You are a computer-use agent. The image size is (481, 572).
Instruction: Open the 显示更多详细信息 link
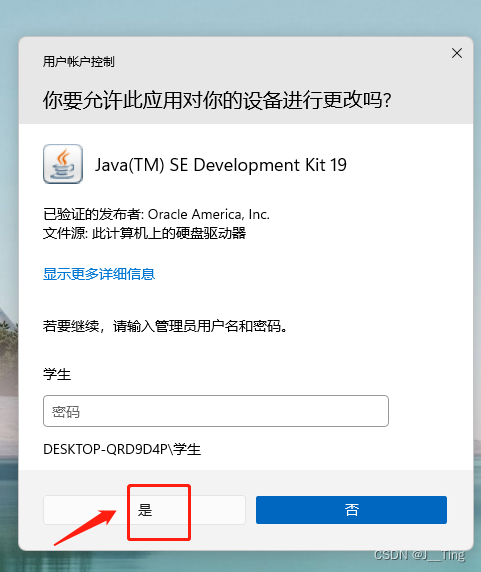click(x=99, y=274)
